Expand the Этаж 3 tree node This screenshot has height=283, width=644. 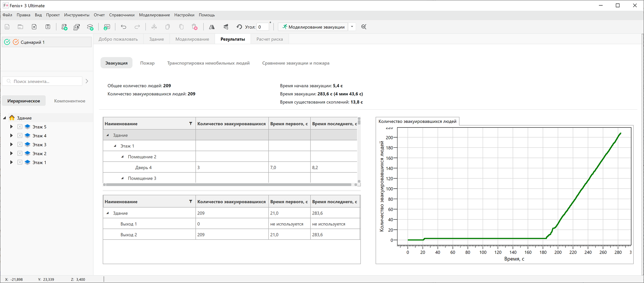click(x=11, y=144)
